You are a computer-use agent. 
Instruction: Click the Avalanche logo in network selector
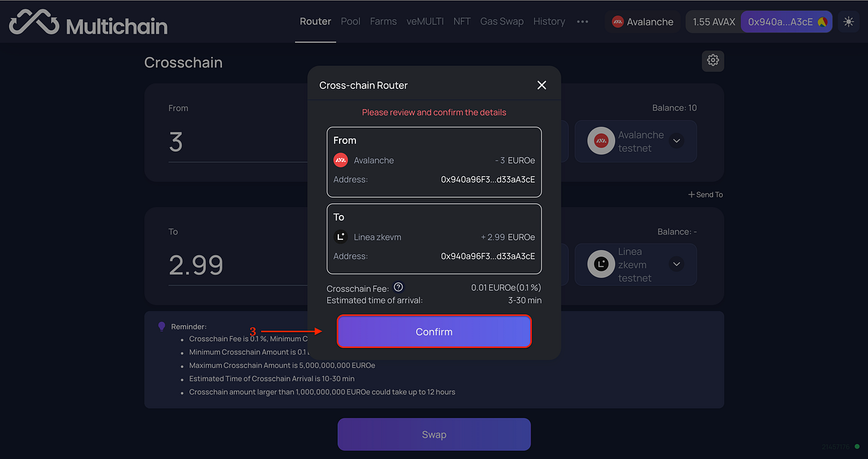coord(618,22)
